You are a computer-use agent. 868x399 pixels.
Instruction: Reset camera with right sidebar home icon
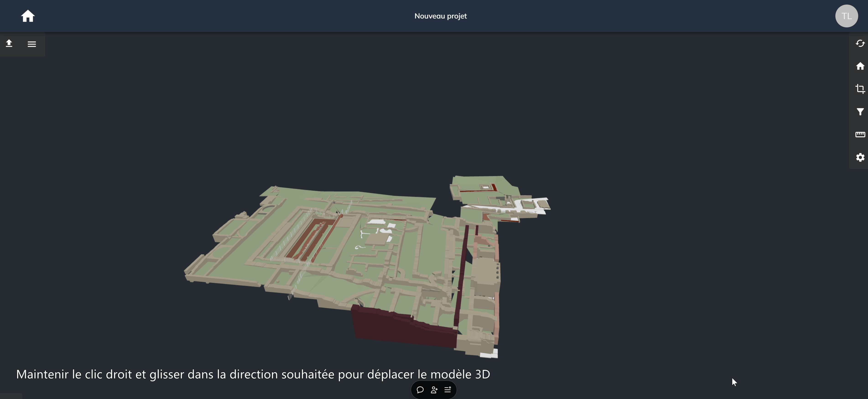[x=860, y=66]
